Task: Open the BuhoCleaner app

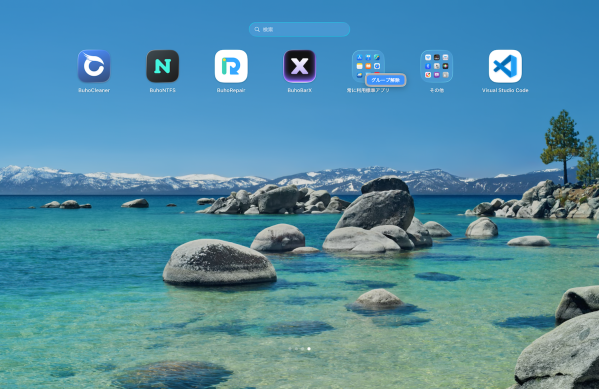Action: click(x=94, y=66)
